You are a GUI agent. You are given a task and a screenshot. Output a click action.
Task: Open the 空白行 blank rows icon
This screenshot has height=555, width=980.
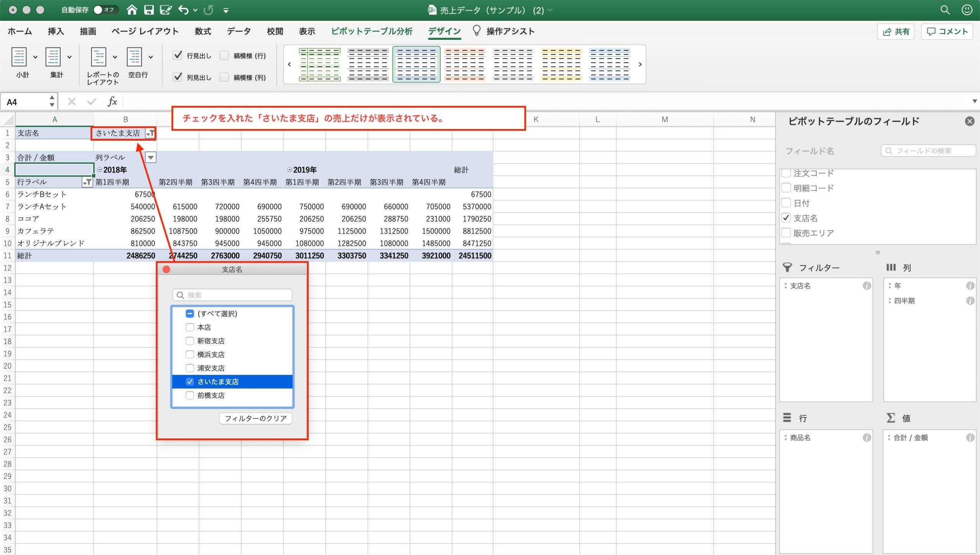pyautogui.click(x=134, y=57)
